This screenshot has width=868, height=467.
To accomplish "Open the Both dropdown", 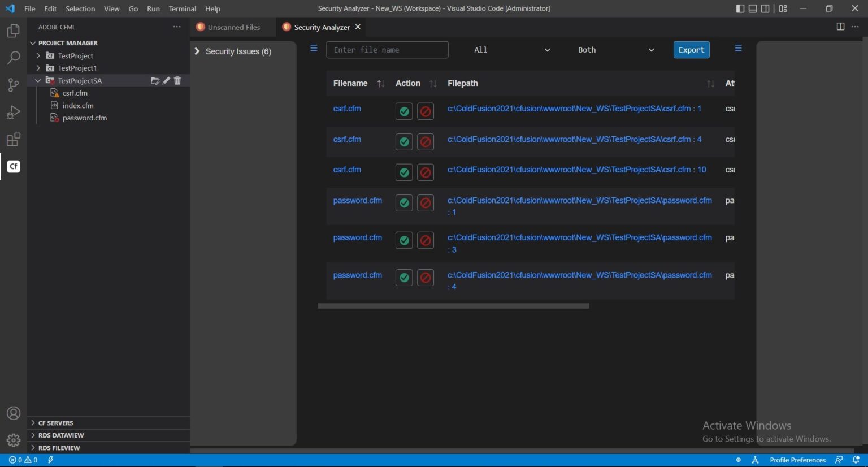I will point(615,50).
